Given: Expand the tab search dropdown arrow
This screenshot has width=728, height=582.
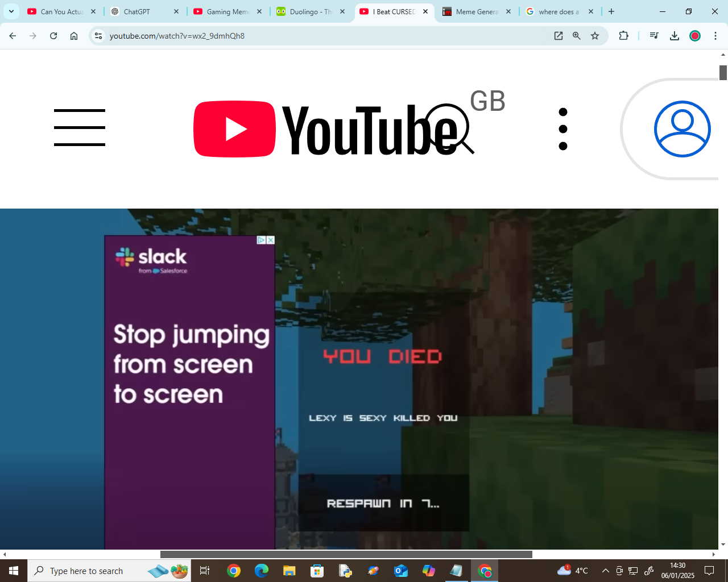Looking at the screenshot, I should point(11,11).
